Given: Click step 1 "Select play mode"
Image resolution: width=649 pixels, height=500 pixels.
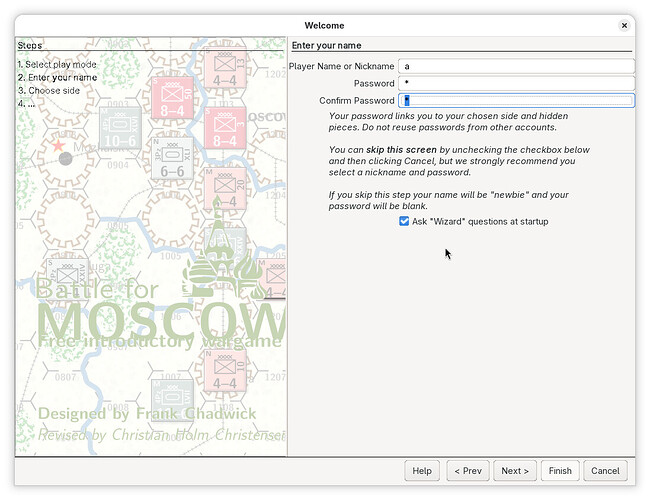Looking at the screenshot, I should pos(57,64).
